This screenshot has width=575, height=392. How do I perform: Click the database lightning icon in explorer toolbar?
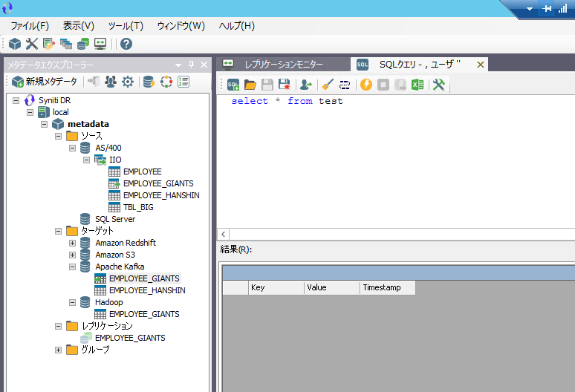pos(149,82)
